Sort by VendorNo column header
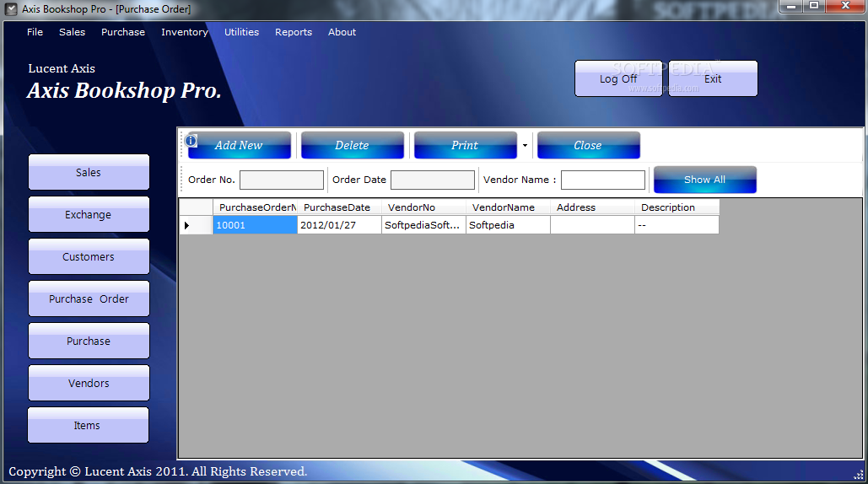 [x=423, y=207]
